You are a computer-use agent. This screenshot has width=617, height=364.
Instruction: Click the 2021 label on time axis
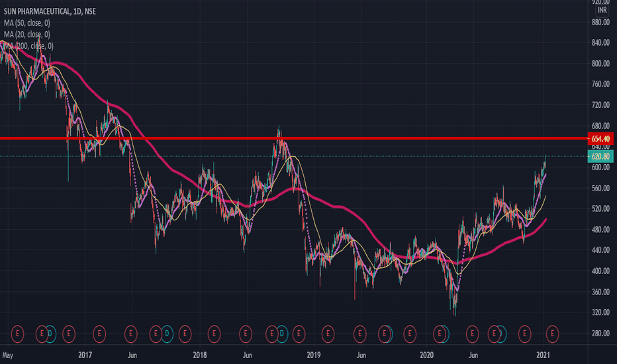click(543, 355)
